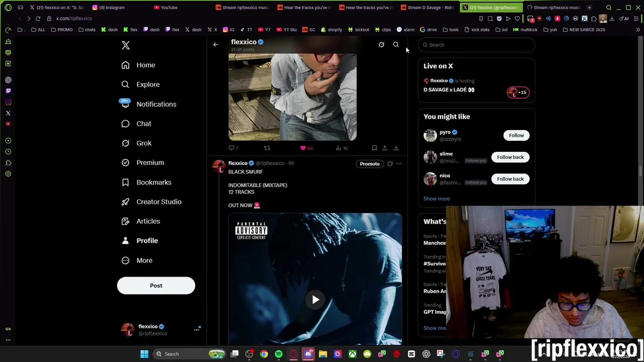Promote the BLACK SMURF post
This screenshot has width=644, height=362.
click(x=370, y=163)
